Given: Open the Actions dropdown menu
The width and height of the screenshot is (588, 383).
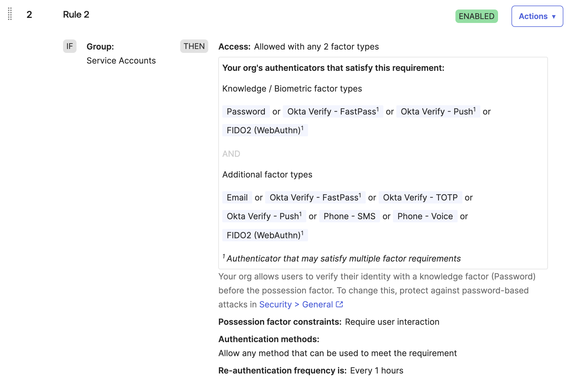Looking at the screenshot, I should tap(537, 16).
